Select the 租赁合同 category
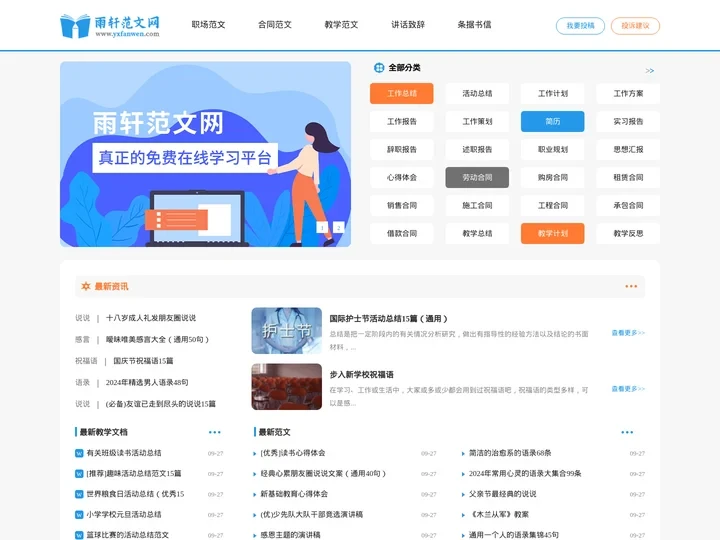Viewport: 720px width, 540px height. [x=628, y=178]
